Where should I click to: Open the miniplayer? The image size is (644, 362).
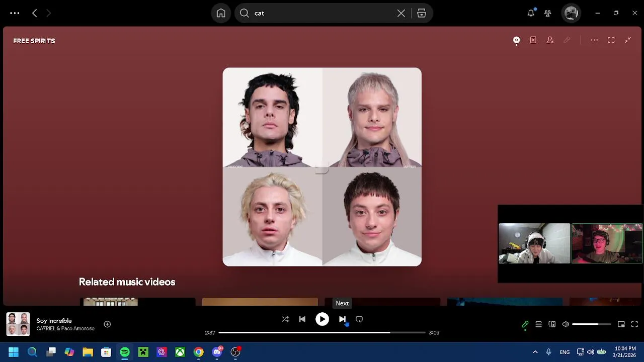(621, 324)
